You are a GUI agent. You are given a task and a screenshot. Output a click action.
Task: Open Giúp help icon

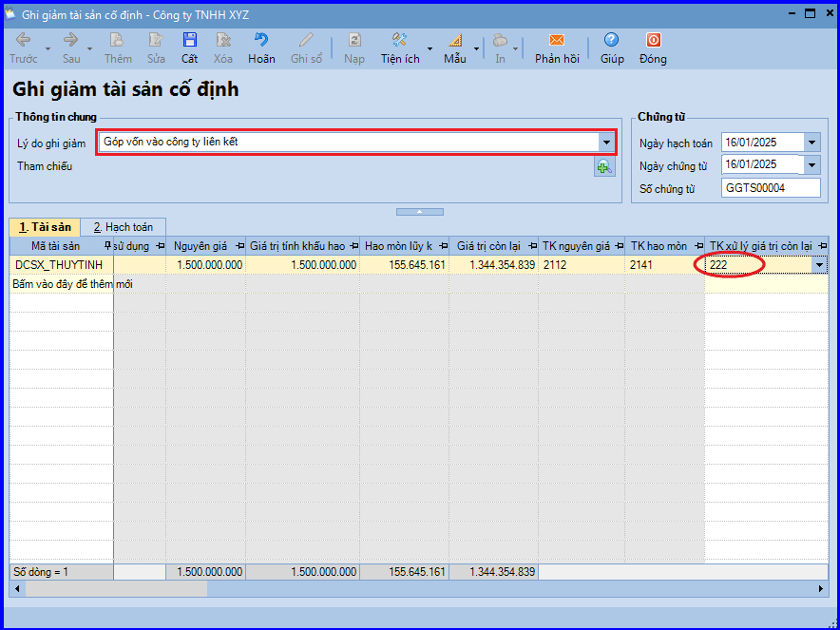click(611, 41)
